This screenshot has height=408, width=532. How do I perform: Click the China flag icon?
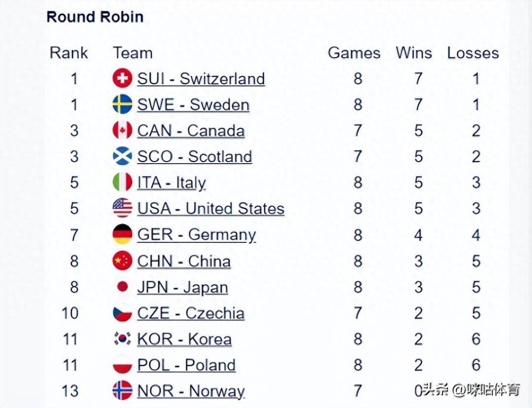point(122,261)
